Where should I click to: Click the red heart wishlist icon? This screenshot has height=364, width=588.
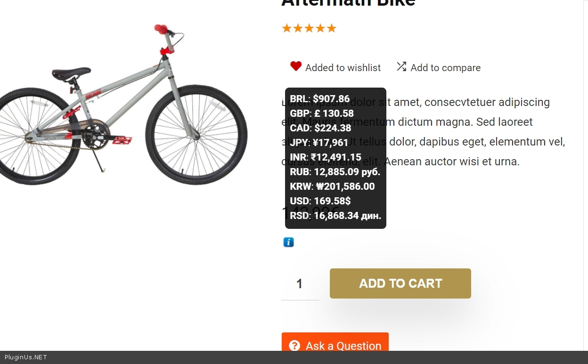(x=295, y=66)
